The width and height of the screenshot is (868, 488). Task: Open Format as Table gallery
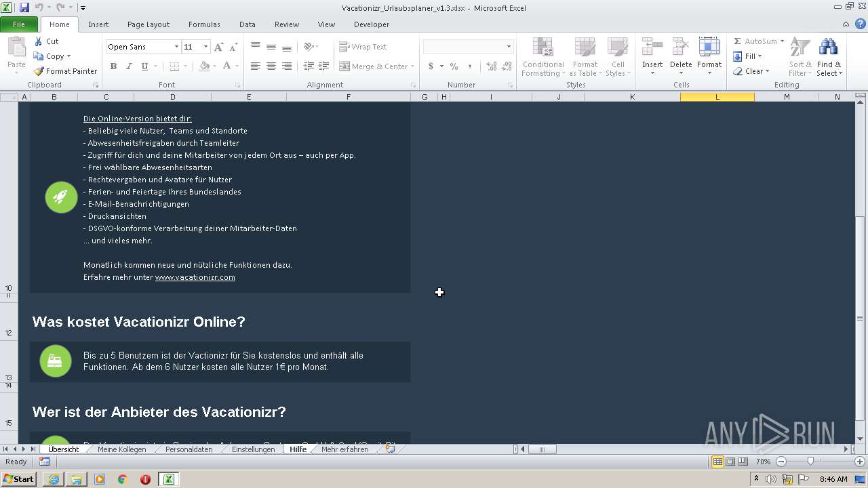pos(584,57)
